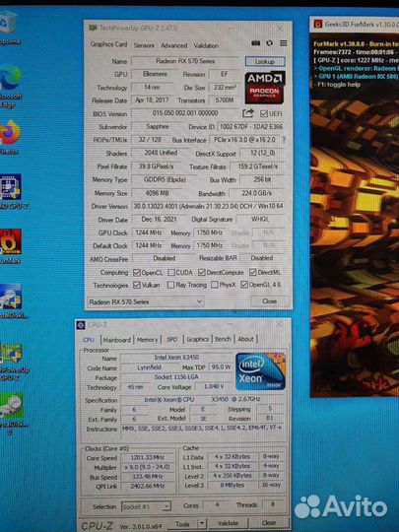Screen dimensions: 399x532
Task: Click the Lookup button in GPU-Z
Action: [x=265, y=61]
